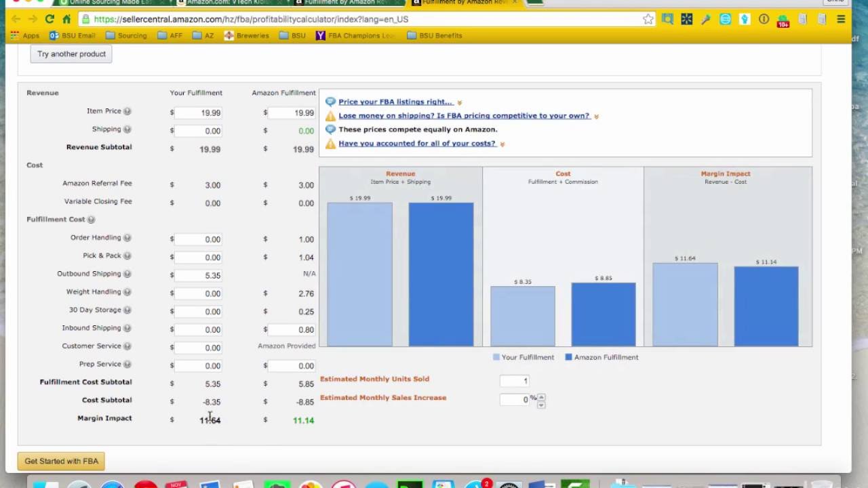Click the Amazon Fulfillment Inbound Shipping field

click(x=292, y=329)
